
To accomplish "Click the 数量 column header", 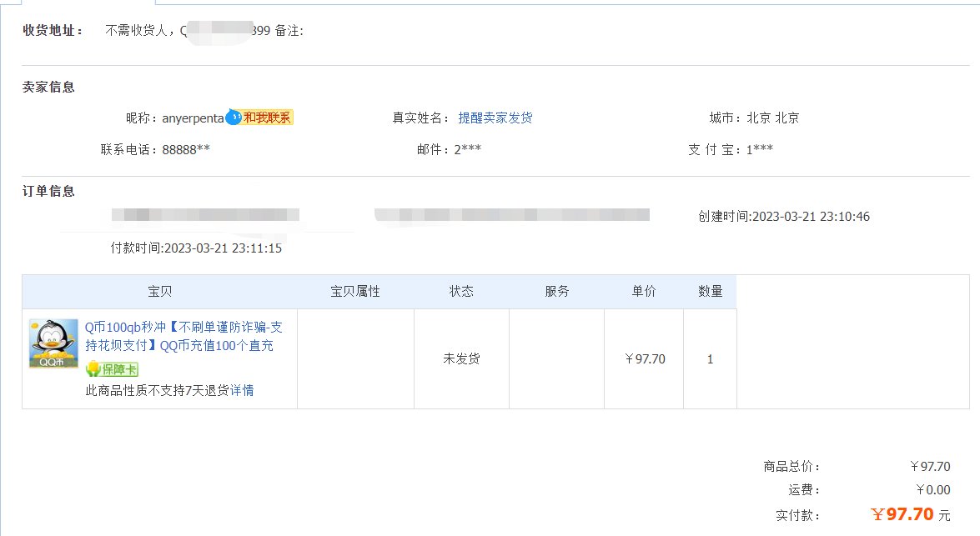I will [710, 291].
